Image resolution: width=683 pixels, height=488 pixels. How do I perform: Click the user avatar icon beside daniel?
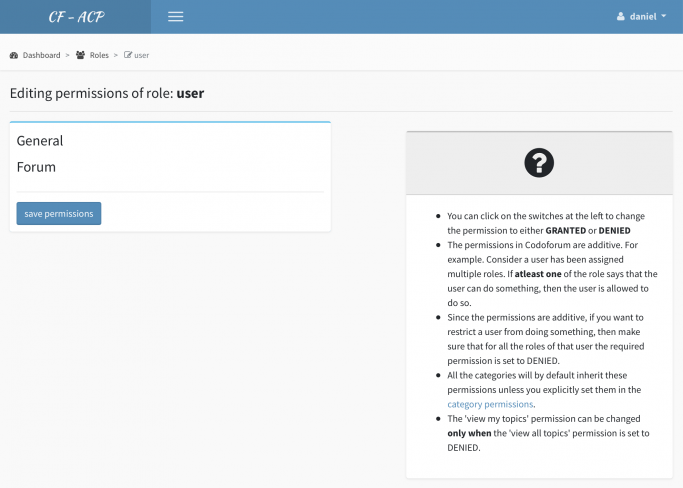[621, 17]
